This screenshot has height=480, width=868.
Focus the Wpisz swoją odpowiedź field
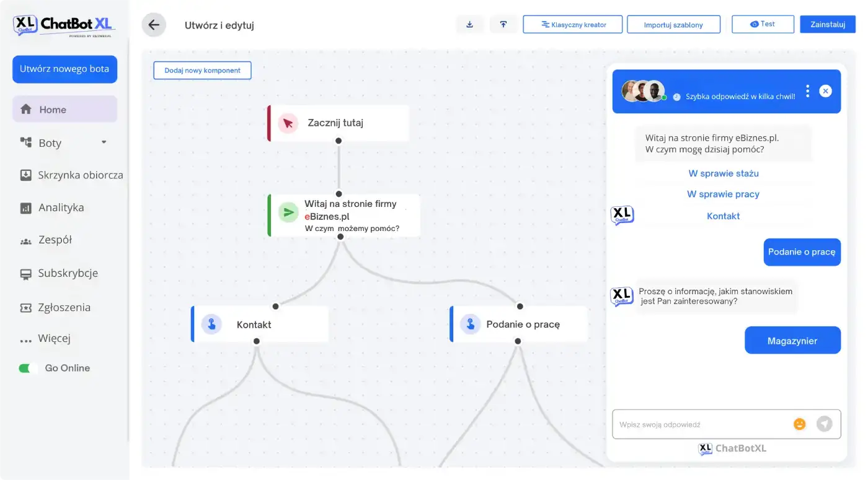726,424
